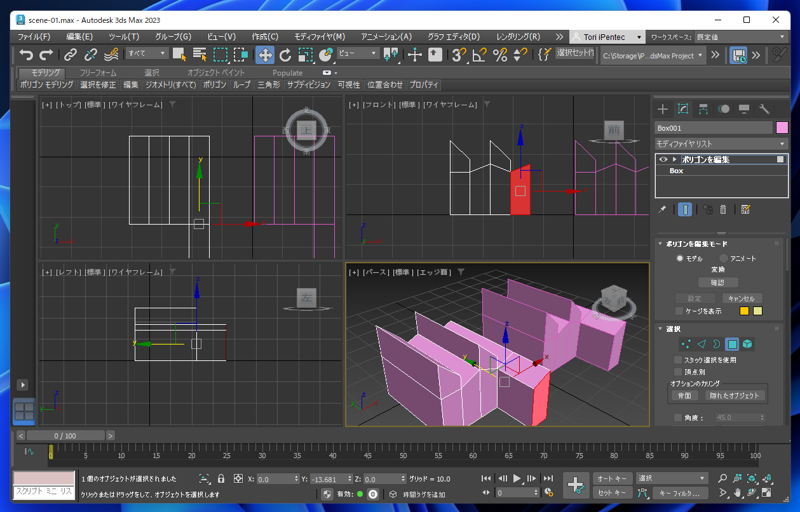800x512 pixels.
Task: Enable 角度 checkbox
Action: 678,417
